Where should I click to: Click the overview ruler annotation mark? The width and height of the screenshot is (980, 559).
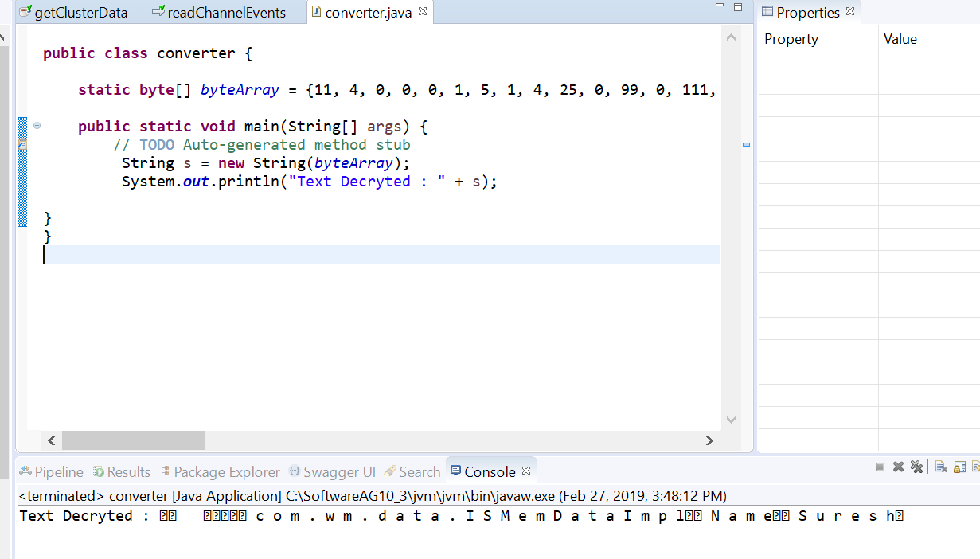click(x=746, y=144)
